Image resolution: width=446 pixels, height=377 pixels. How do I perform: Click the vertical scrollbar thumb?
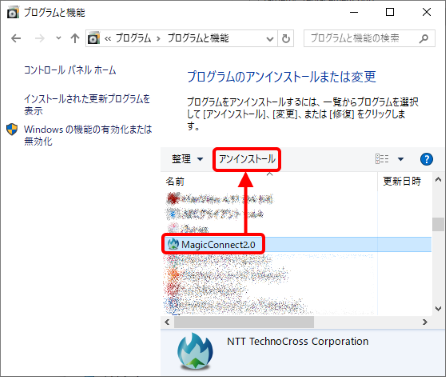coord(438,224)
